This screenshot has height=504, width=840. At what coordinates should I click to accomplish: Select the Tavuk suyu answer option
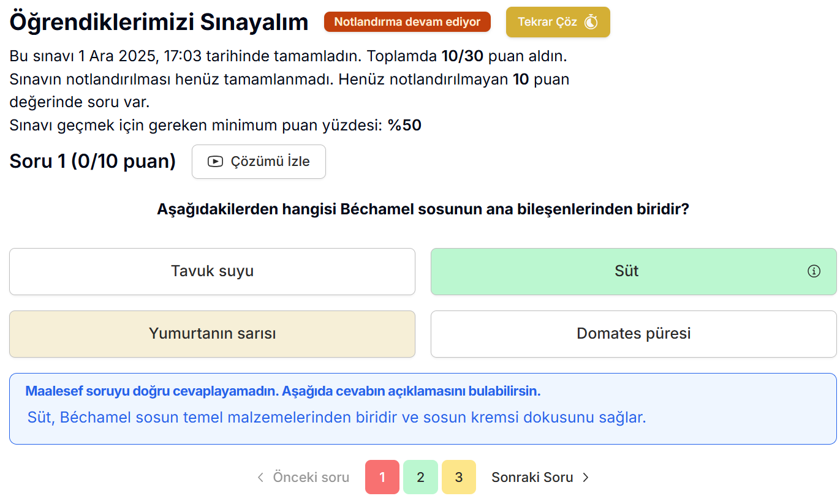(212, 271)
